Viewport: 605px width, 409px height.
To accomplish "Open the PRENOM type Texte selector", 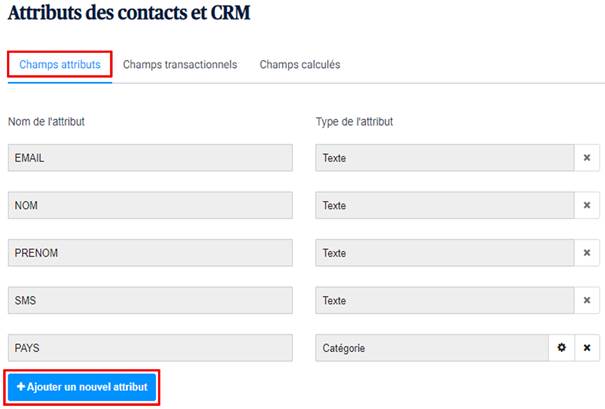I will (x=443, y=253).
